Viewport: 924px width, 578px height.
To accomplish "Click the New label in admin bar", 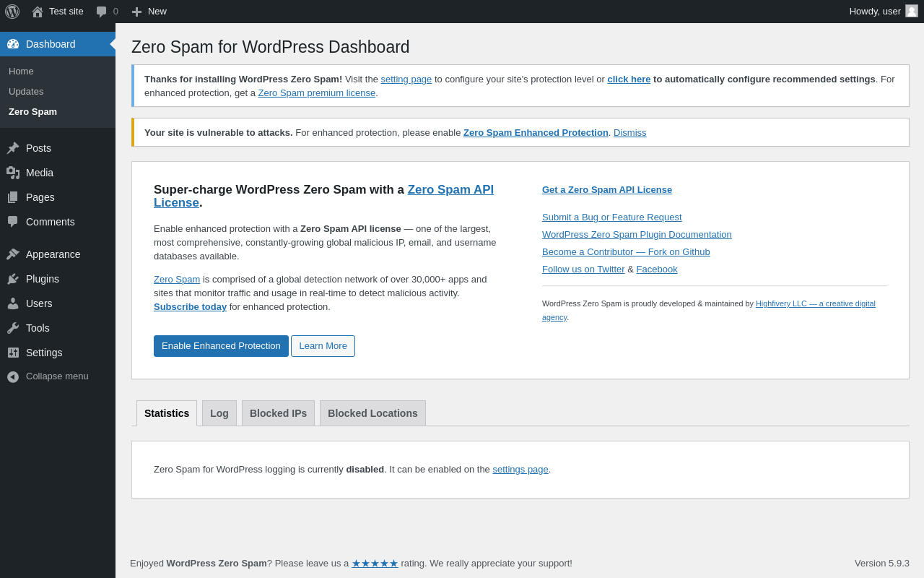I will (157, 11).
